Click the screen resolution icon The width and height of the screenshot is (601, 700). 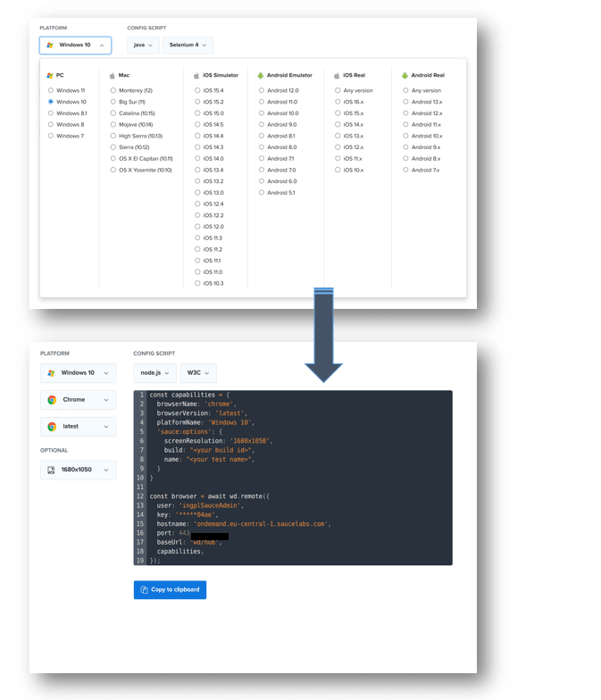(x=51, y=470)
